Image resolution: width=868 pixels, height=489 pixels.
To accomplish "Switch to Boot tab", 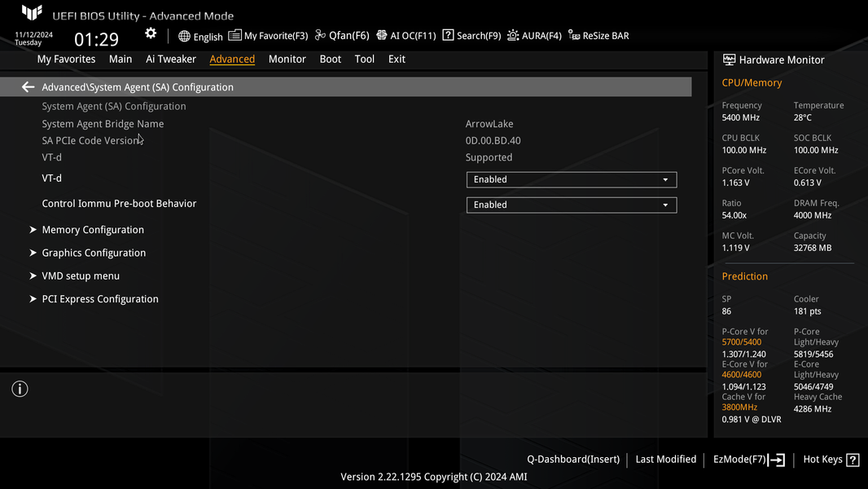I will coord(330,59).
